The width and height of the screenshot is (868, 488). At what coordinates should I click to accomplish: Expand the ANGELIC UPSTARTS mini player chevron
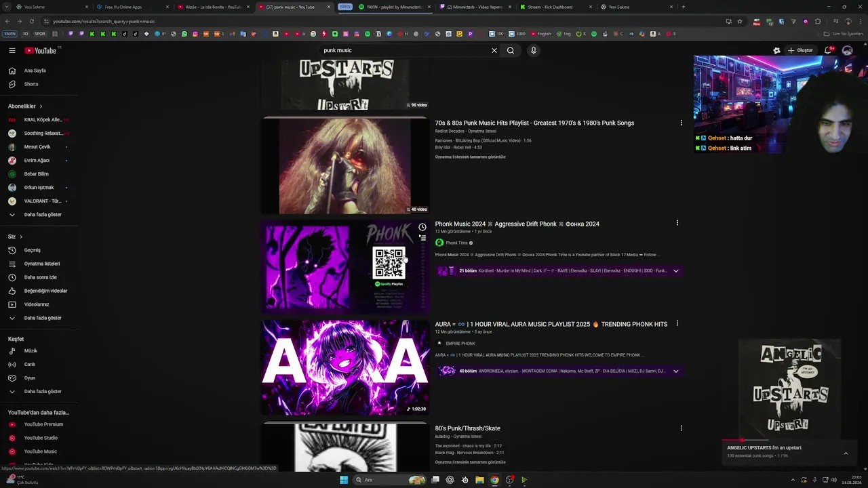coord(846,453)
